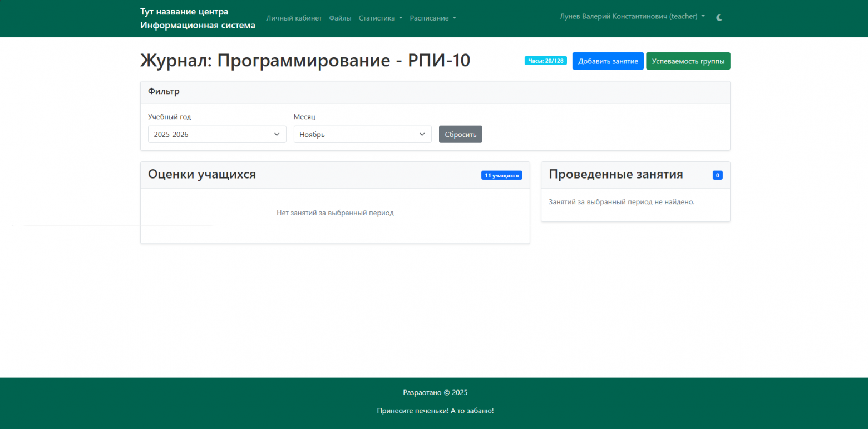The image size is (868, 429).
Task: Expand the Статистика navigation dropdown
Action: tap(381, 18)
